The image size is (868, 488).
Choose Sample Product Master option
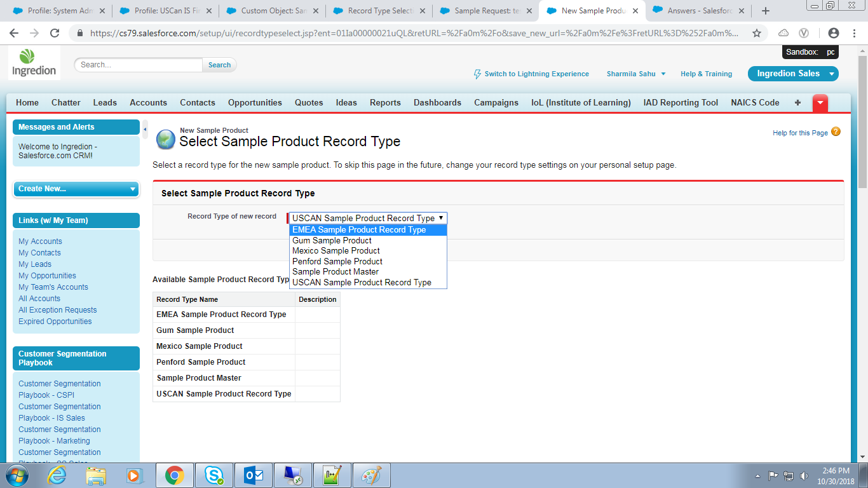[x=368, y=272]
